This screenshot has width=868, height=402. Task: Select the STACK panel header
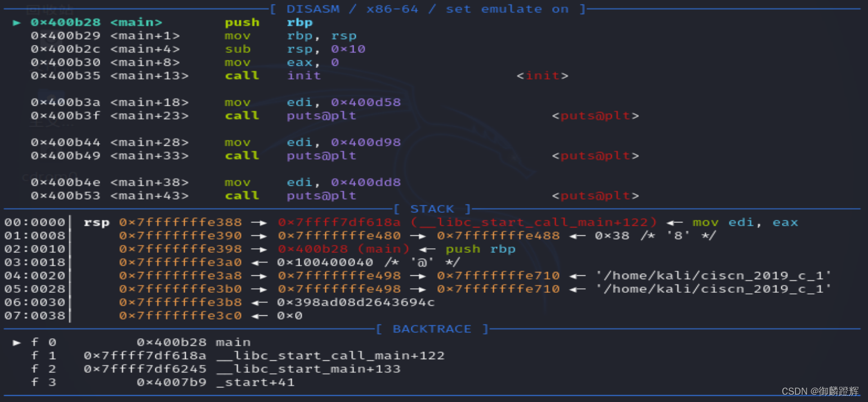(432, 208)
